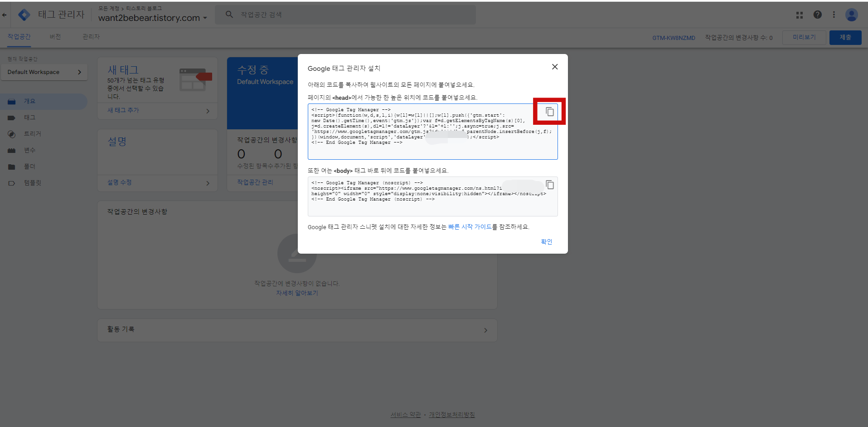Open the Google apps grid icon
Screen dimensions: 868x427
tap(800, 15)
